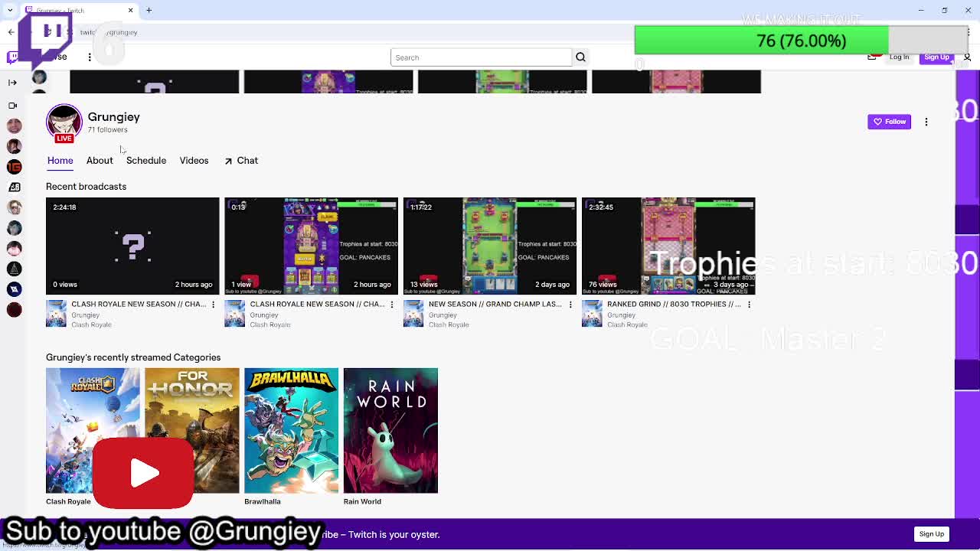This screenshot has width=980, height=551.
Task: Open the browser tab list chevron
Action: [11, 11]
